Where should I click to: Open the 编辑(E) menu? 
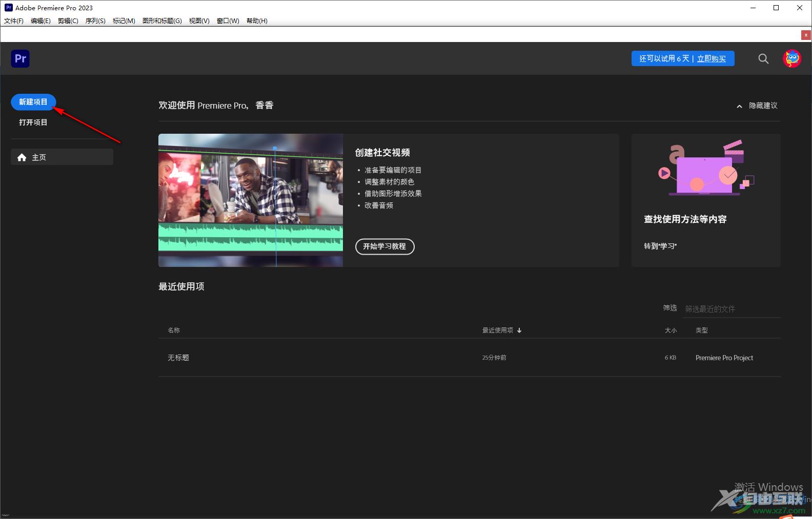[x=40, y=21]
